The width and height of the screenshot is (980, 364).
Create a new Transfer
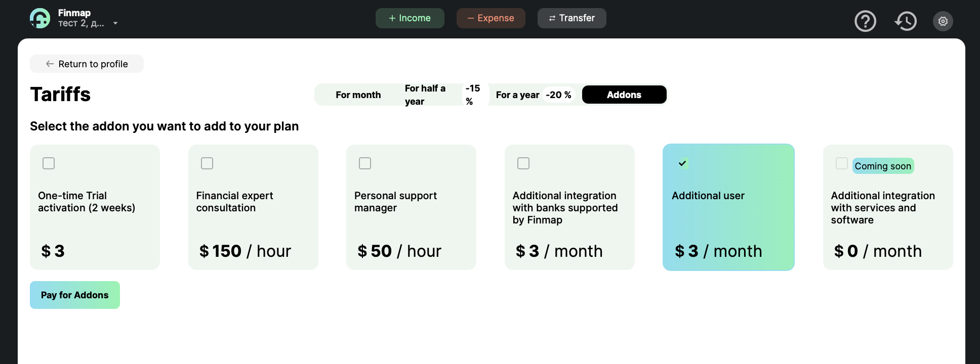click(x=571, y=18)
